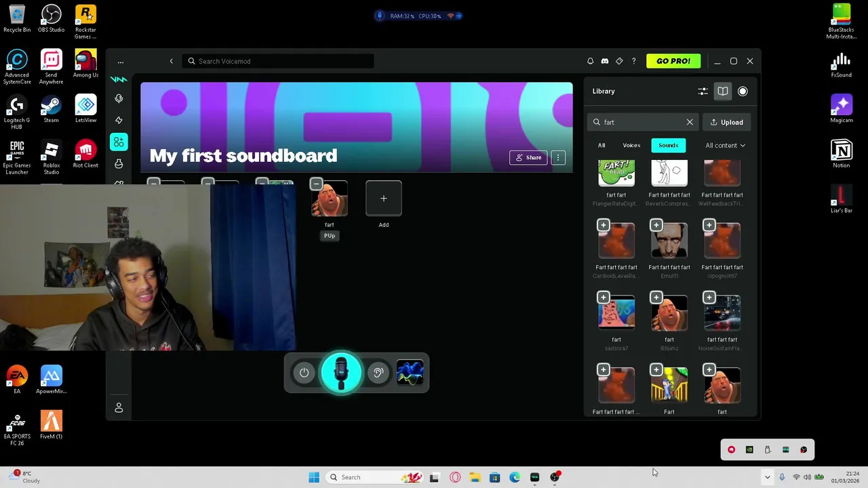Play the iElijahz fart thumbnail
The image size is (868, 488).
pos(669,312)
